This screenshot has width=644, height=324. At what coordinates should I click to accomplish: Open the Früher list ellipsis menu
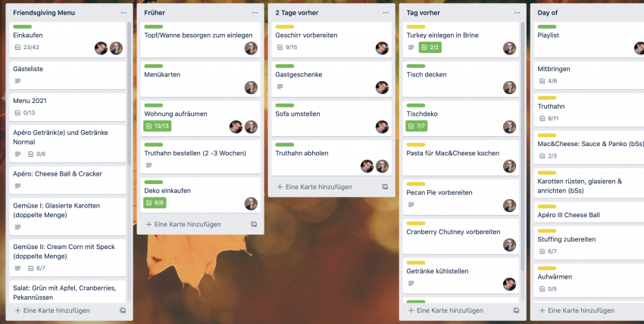[x=255, y=13]
